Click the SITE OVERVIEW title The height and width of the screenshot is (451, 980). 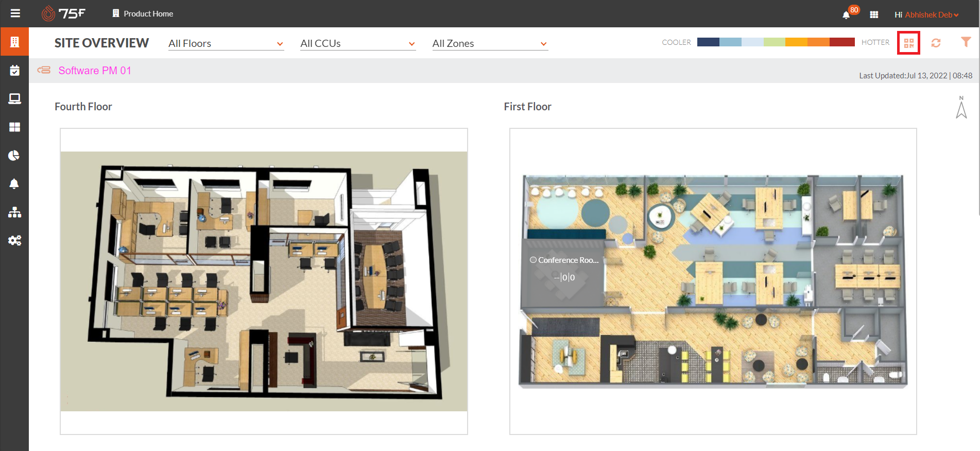(x=101, y=43)
